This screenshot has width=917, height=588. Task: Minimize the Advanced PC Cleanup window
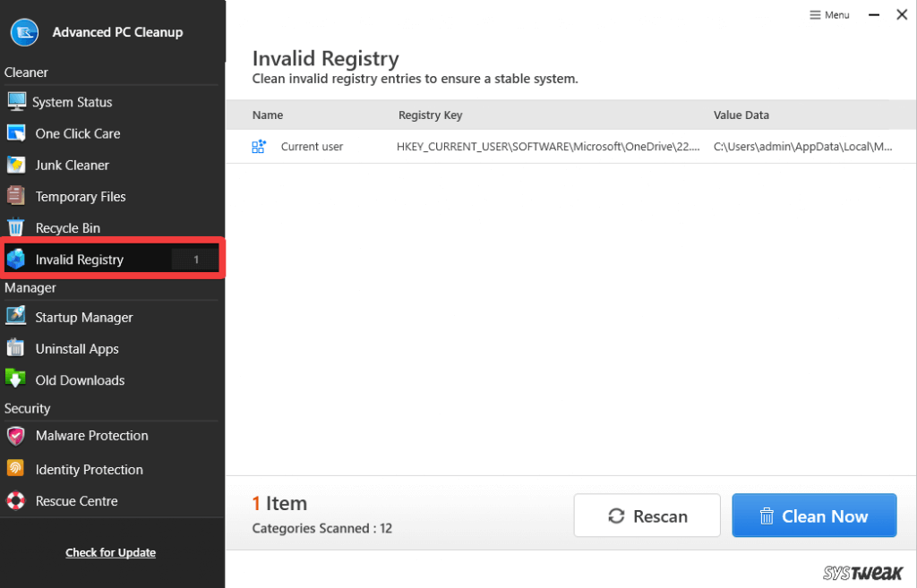point(874,15)
